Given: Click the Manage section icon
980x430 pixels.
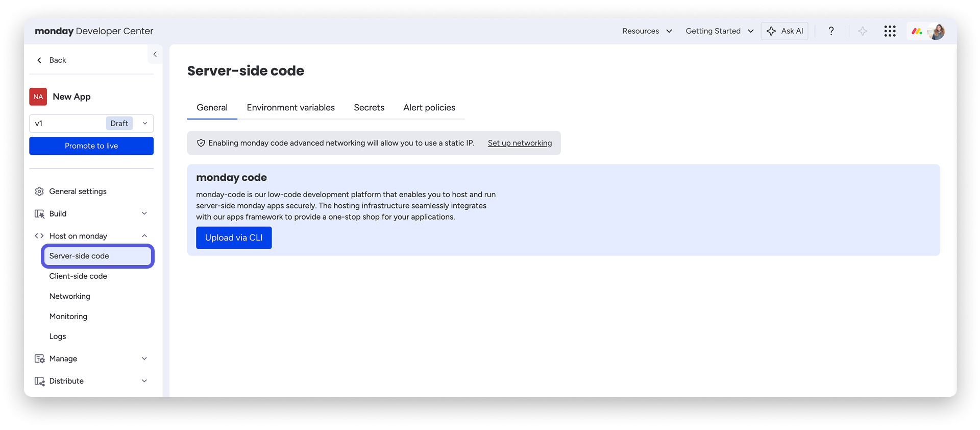Looking at the screenshot, I should 39,359.
